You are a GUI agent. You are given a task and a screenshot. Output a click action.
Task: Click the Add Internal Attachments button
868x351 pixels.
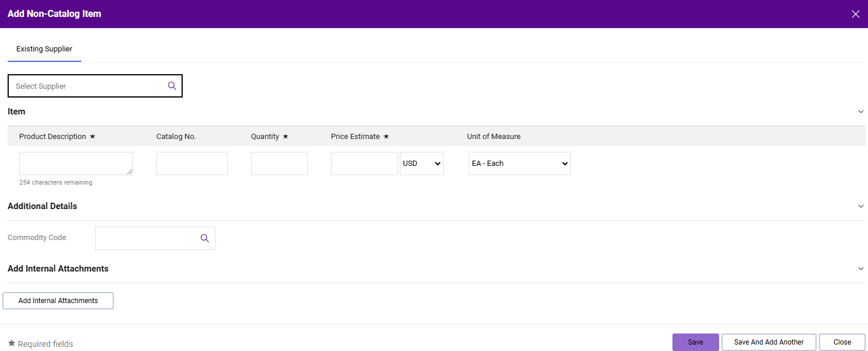click(58, 301)
